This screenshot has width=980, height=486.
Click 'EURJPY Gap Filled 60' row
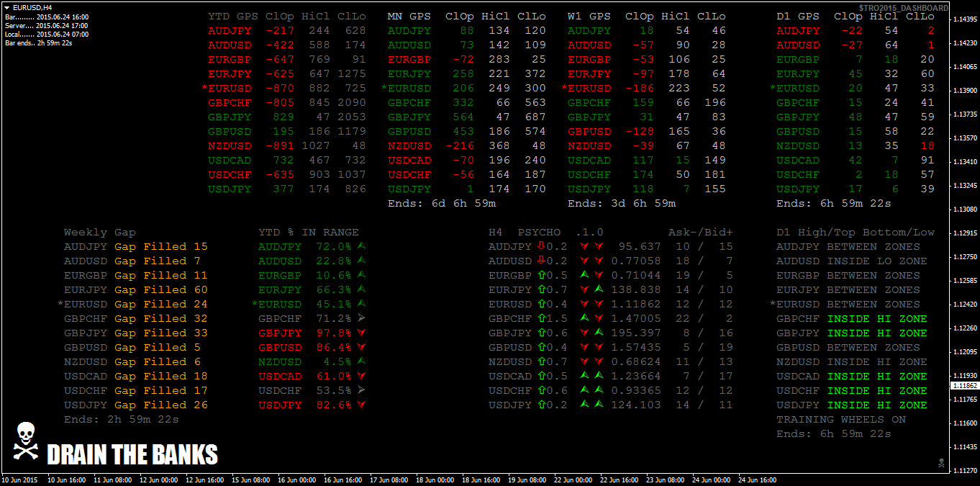136,289
